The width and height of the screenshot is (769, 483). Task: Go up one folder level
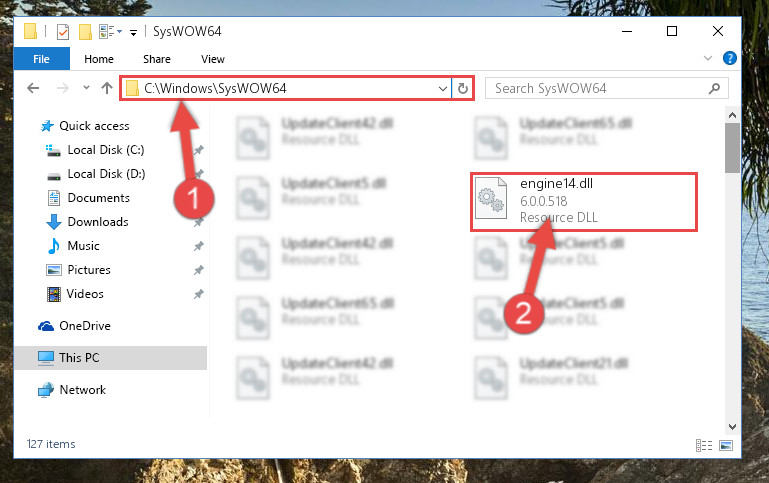(x=107, y=88)
